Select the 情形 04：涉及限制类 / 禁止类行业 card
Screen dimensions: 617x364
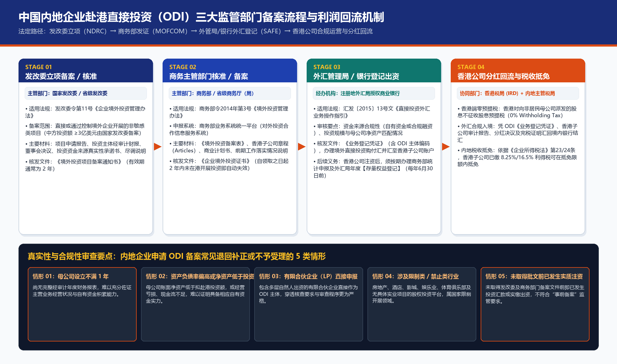click(422, 304)
